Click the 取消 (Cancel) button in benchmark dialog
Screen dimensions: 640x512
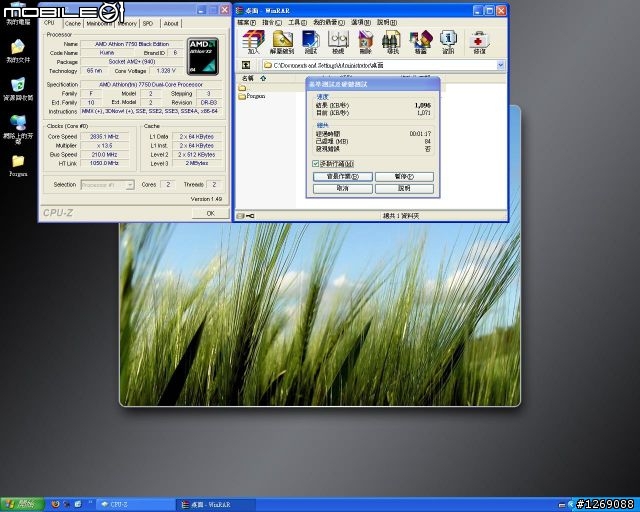[x=343, y=189]
